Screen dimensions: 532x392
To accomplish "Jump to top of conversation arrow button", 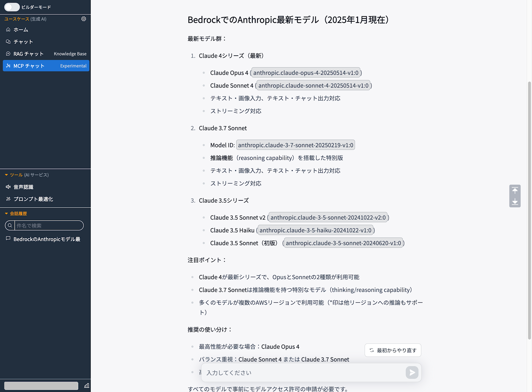I will pos(515,190).
